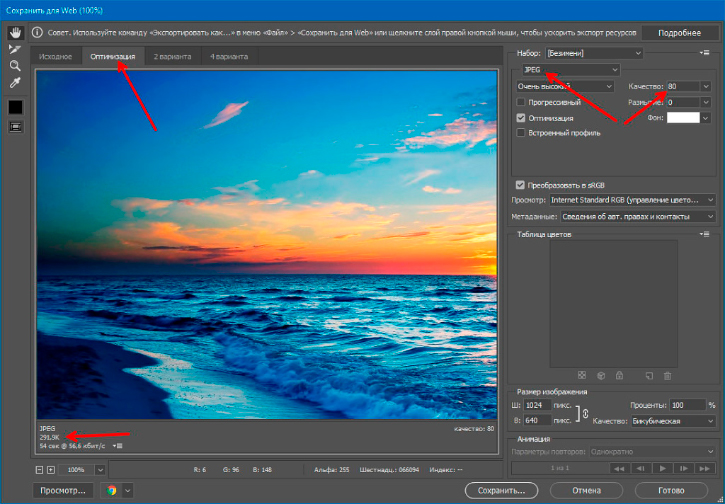Click the Chrome browser preview icon
Viewport: 725px width, 504px height.
[111, 491]
